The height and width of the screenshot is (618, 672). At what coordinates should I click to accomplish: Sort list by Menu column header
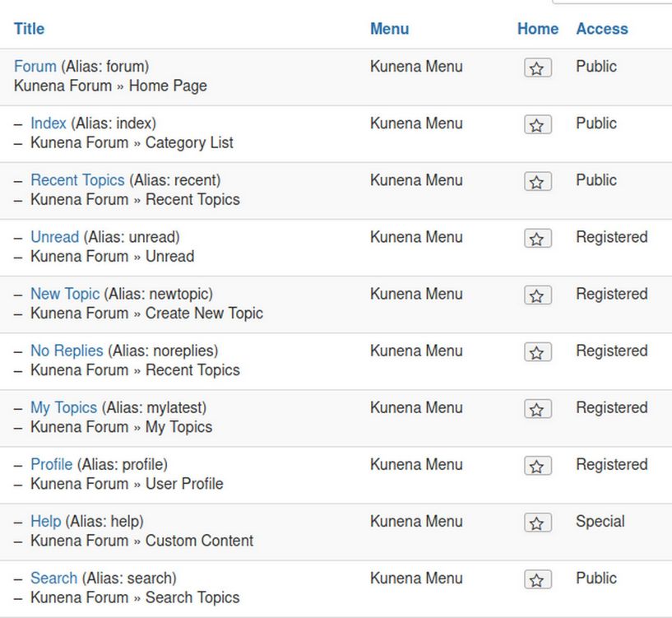(389, 29)
